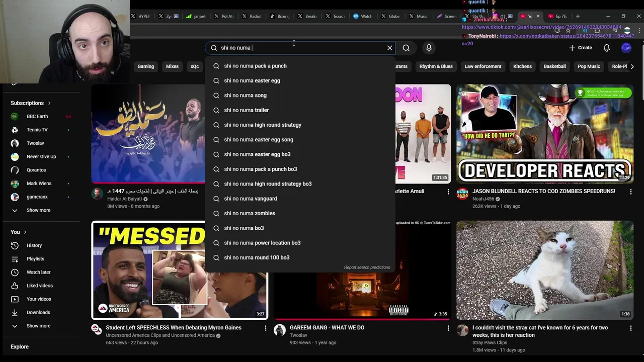The width and height of the screenshot is (644, 362).
Task: Open Explore section heading
Action: pyautogui.click(x=20, y=347)
